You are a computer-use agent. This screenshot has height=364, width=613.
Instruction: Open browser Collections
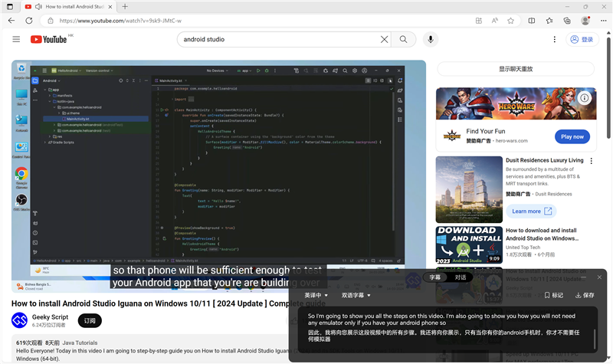[567, 21]
